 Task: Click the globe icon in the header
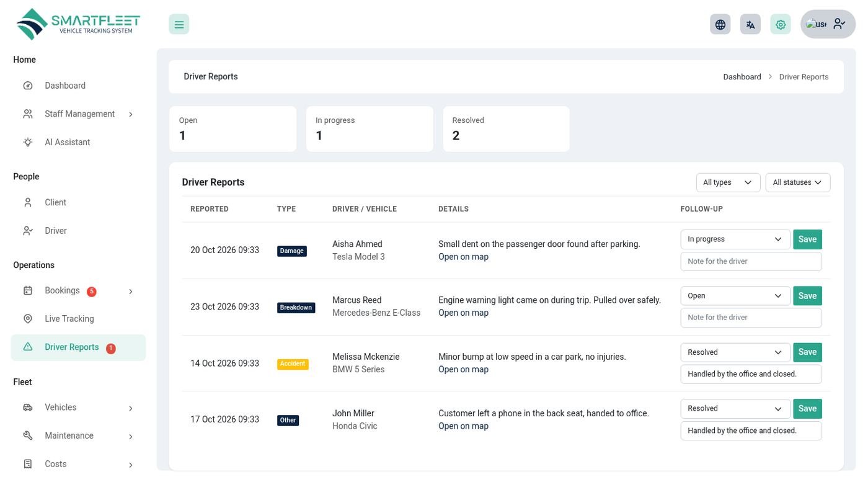(720, 24)
